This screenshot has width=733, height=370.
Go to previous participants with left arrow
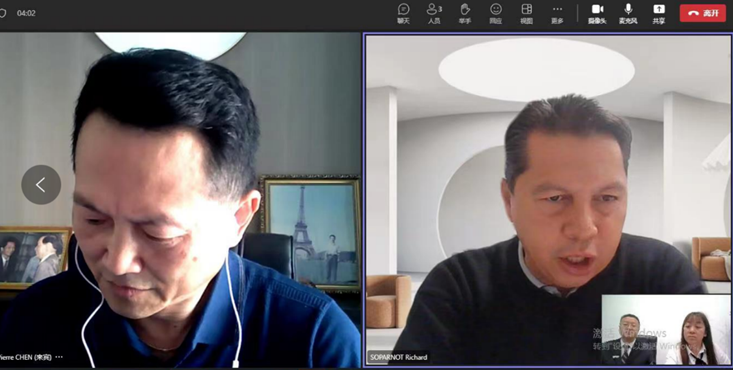click(x=41, y=184)
